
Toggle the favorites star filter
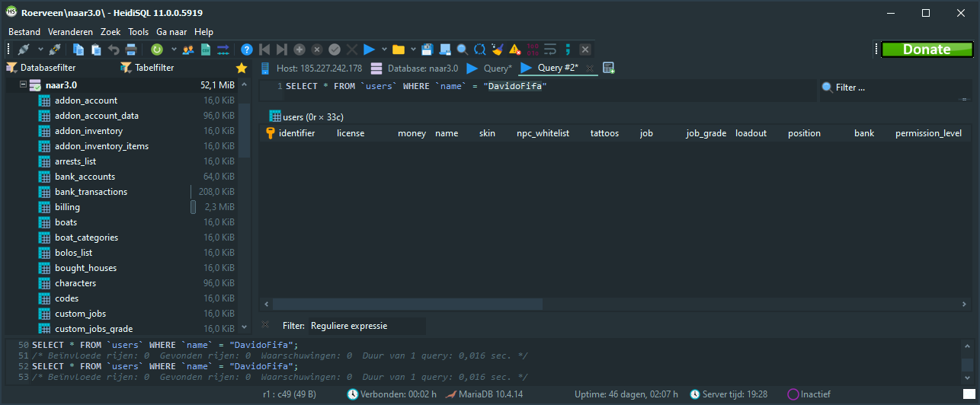click(x=242, y=68)
